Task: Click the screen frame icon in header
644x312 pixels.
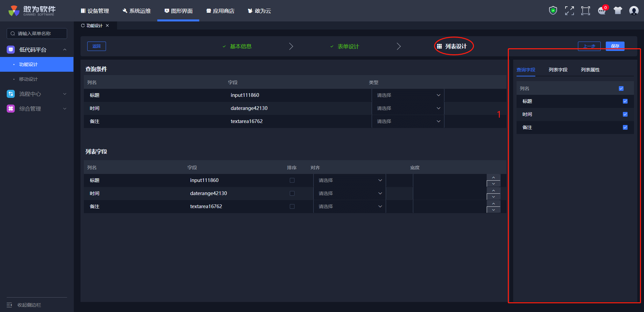Action: pos(585,11)
